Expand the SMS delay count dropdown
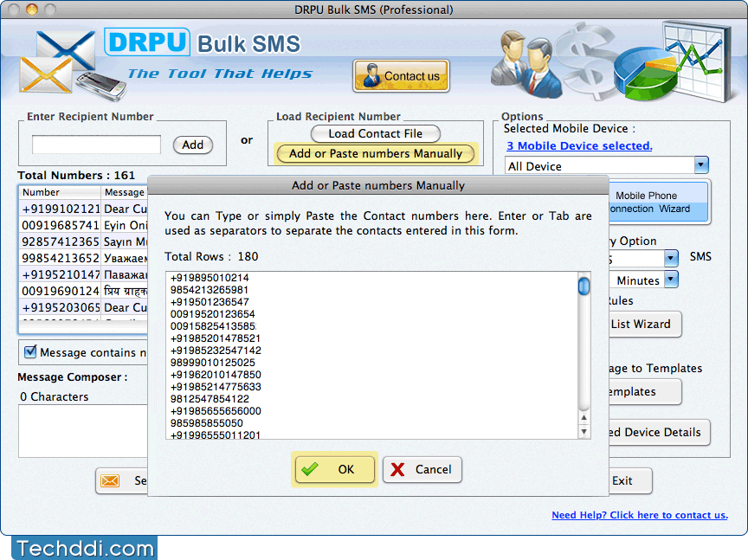 (671, 258)
